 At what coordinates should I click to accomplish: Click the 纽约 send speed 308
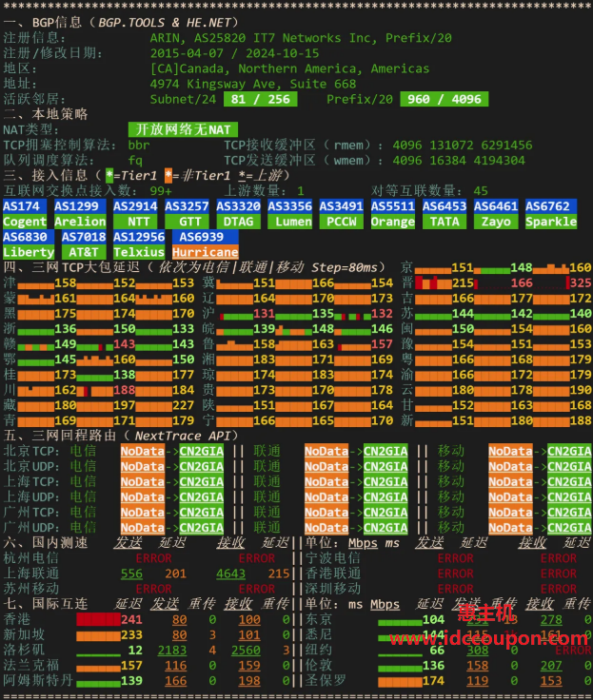pos(478,650)
